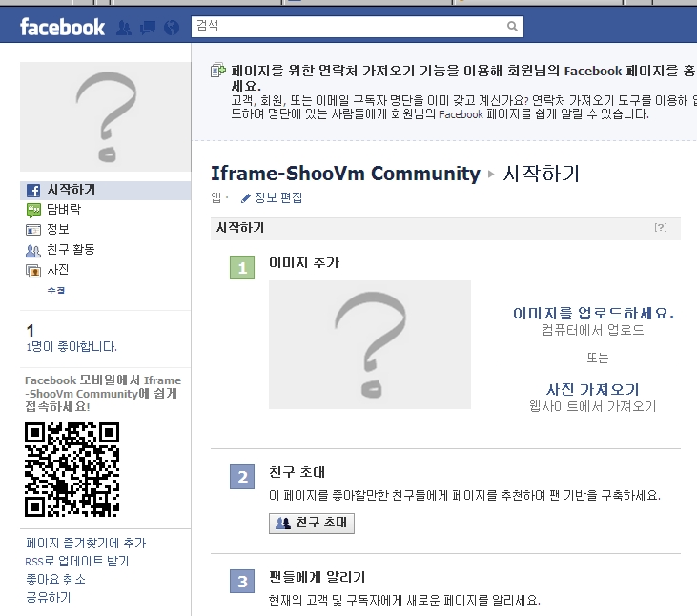Click the 이미지 추가 heading
The width and height of the screenshot is (697, 616).
point(304,262)
